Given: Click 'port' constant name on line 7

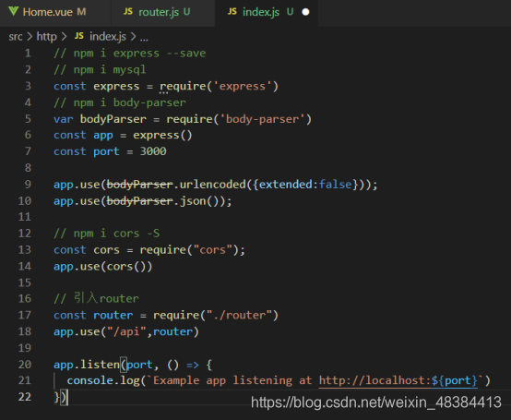Looking at the screenshot, I should click(x=106, y=152).
